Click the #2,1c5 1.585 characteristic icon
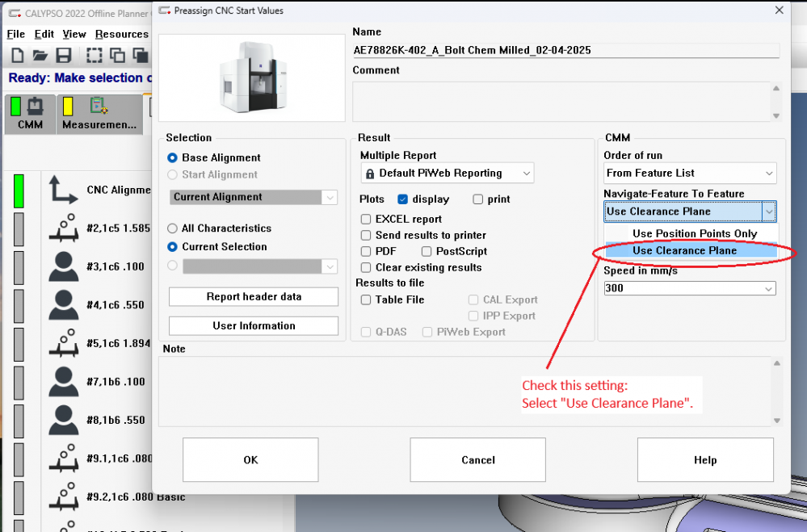 (64, 228)
